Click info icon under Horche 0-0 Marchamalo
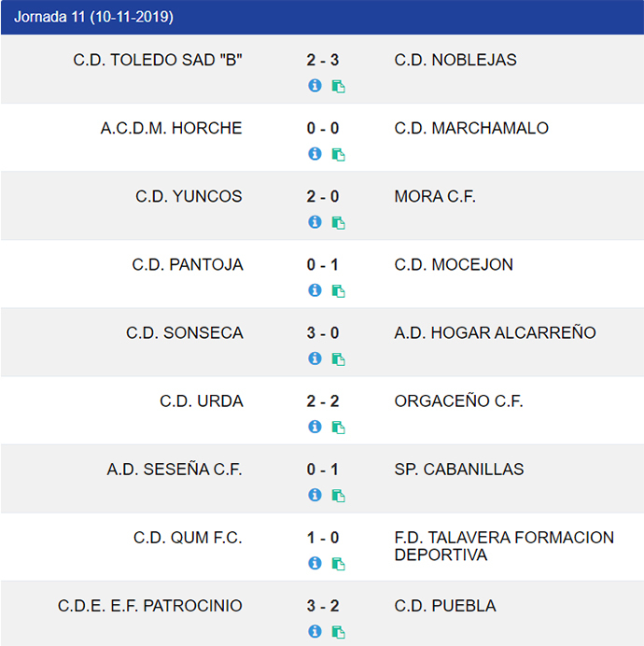 coord(315,154)
